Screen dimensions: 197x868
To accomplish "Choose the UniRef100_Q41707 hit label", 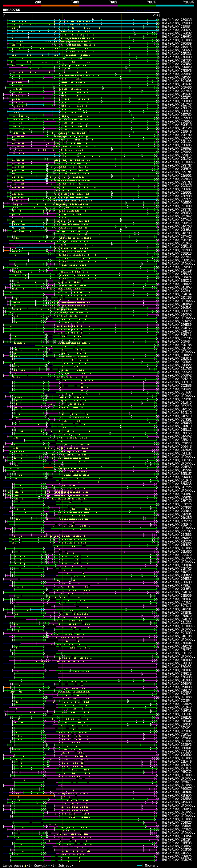I will tap(177, 104).
